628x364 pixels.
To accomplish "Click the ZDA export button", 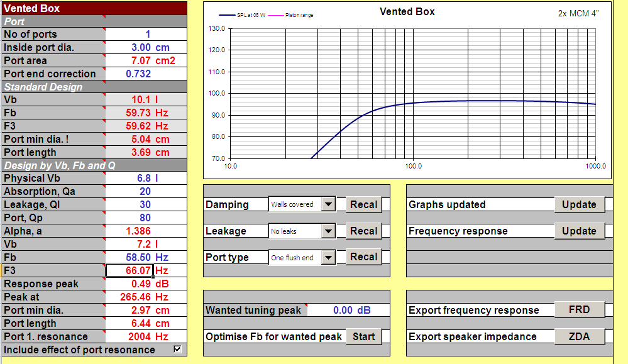I will [579, 336].
